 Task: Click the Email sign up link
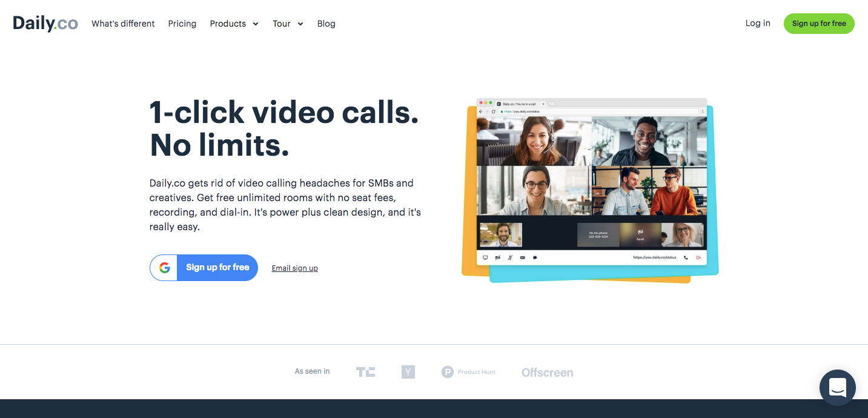[x=295, y=268]
